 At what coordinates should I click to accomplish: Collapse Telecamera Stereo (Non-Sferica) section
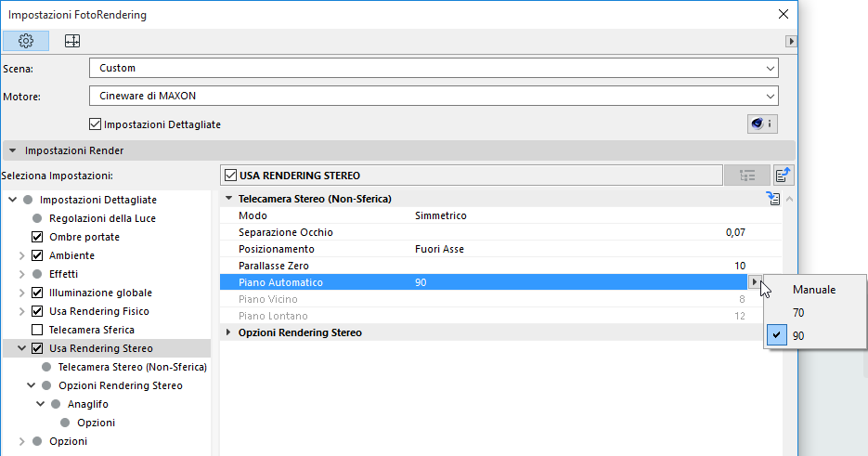(x=228, y=199)
